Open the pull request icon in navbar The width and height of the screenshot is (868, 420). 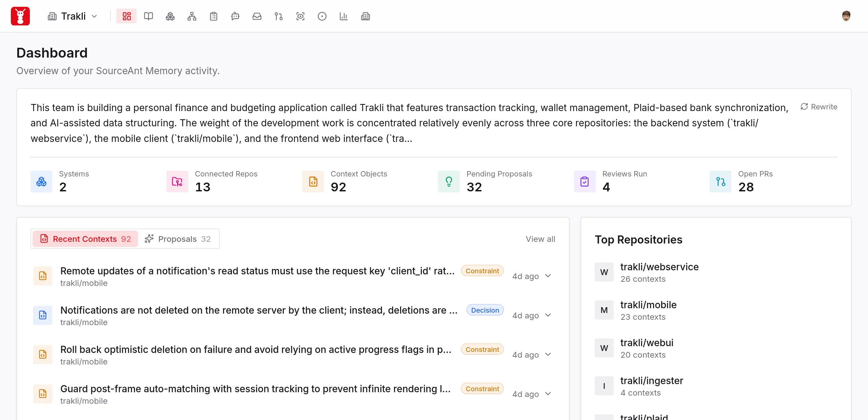pos(278,16)
